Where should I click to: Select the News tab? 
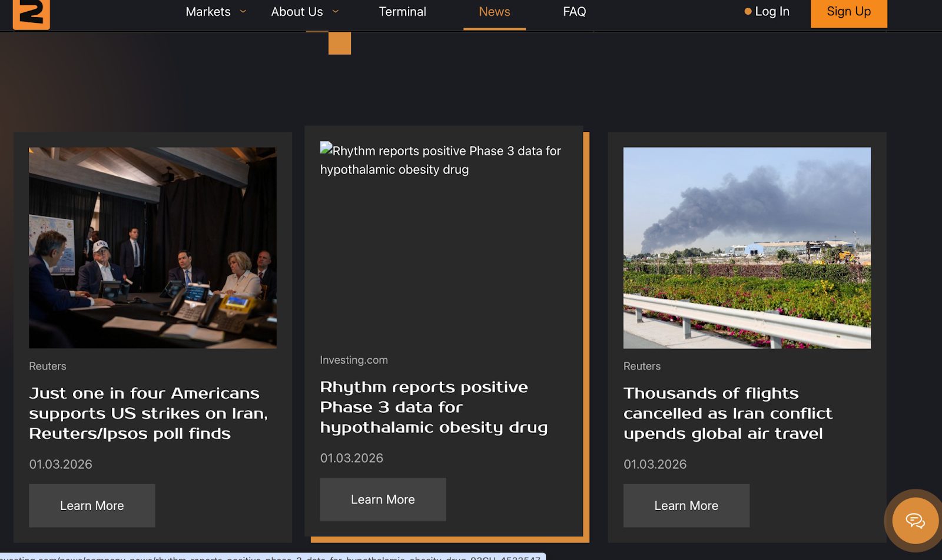tap(495, 12)
